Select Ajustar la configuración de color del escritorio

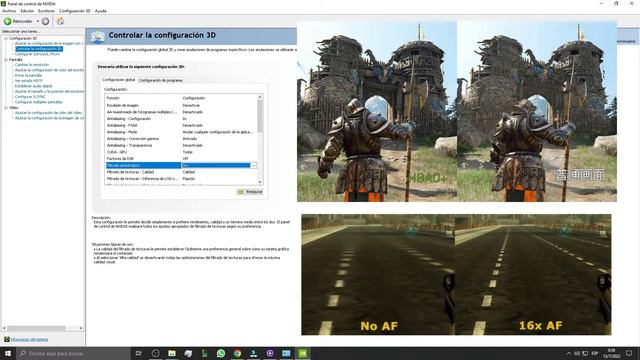pyautogui.click(x=49, y=70)
